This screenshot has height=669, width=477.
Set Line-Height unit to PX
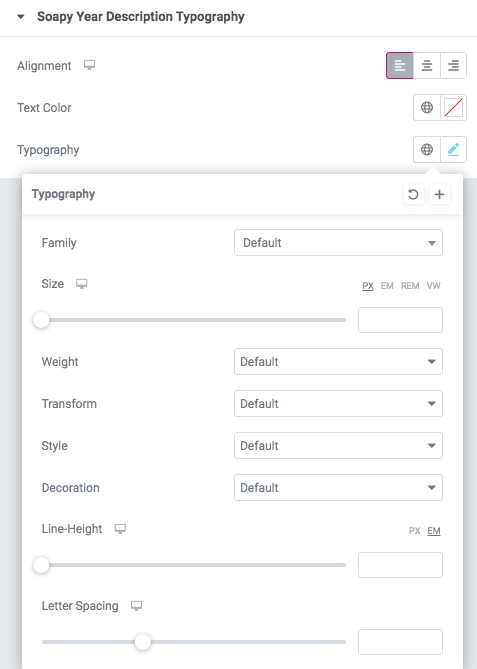pyautogui.click(x=414, y=531)
